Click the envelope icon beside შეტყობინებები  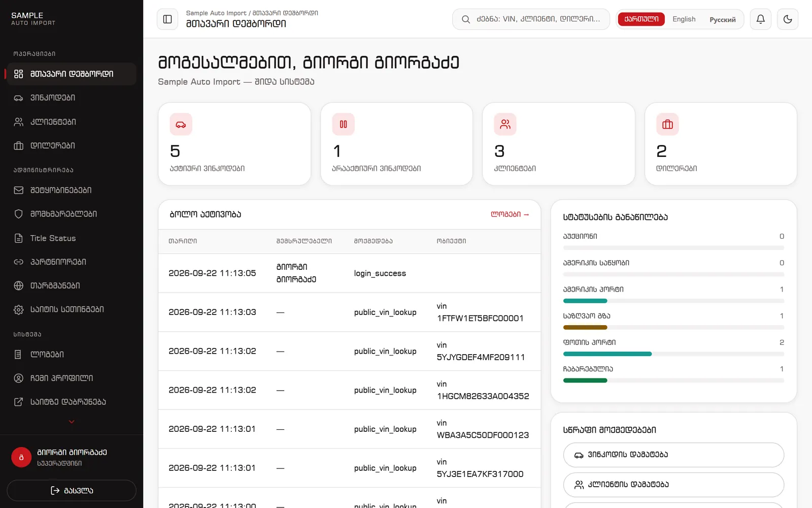coord(19,190)
